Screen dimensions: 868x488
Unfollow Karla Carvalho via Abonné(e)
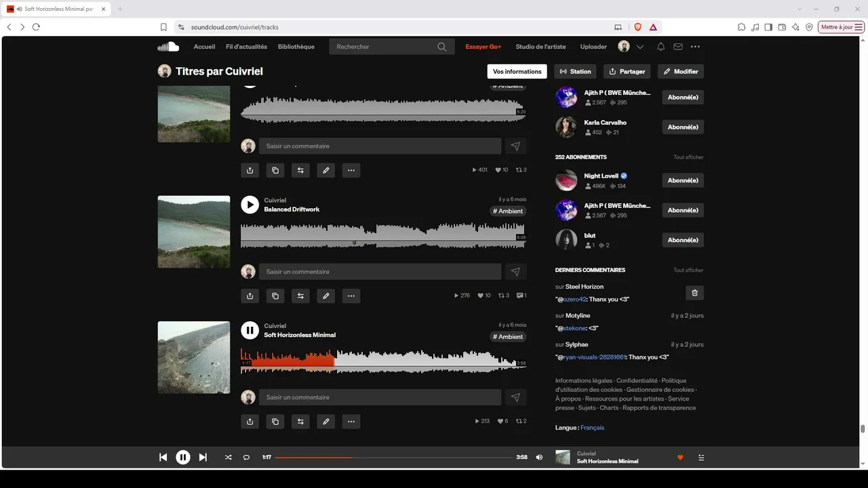tap(683, 127)
